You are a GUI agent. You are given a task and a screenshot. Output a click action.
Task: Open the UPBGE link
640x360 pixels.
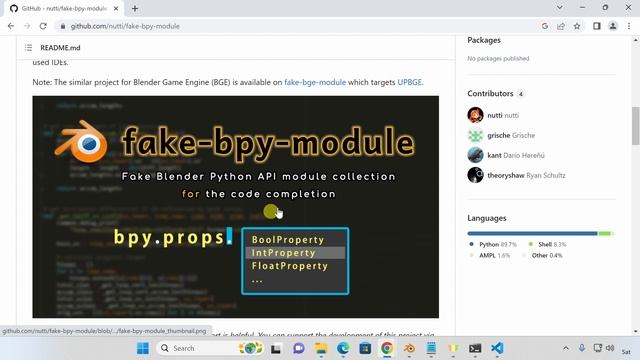click(409, 82)
